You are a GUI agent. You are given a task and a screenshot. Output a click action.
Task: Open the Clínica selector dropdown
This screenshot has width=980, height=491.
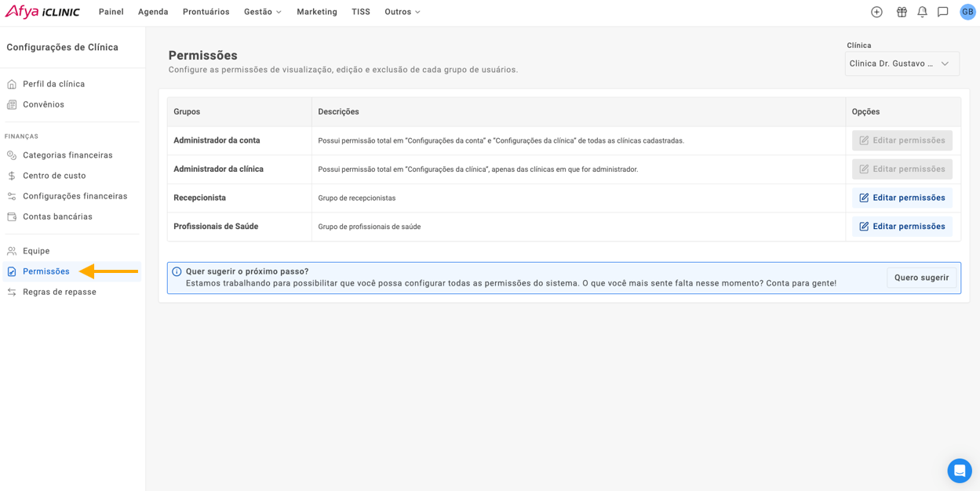902,64
